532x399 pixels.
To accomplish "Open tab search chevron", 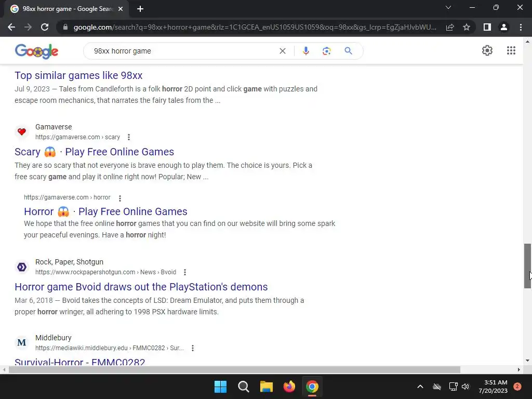I will (x=448, y=7).
